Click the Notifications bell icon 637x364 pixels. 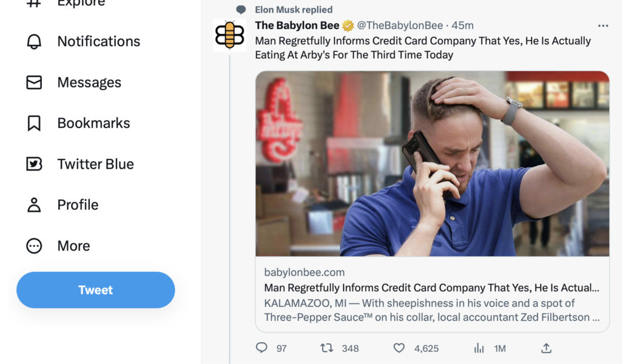(33, 41)
